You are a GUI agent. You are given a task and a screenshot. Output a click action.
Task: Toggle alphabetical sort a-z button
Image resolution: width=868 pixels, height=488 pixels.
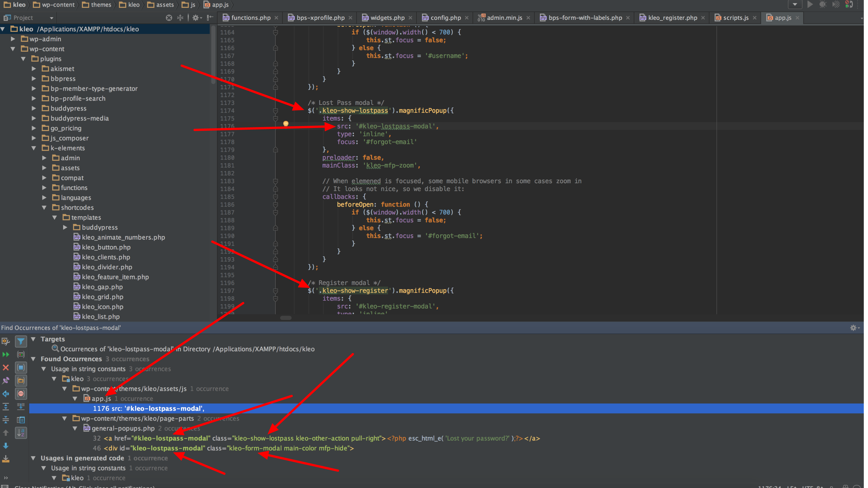pos(21,433)
